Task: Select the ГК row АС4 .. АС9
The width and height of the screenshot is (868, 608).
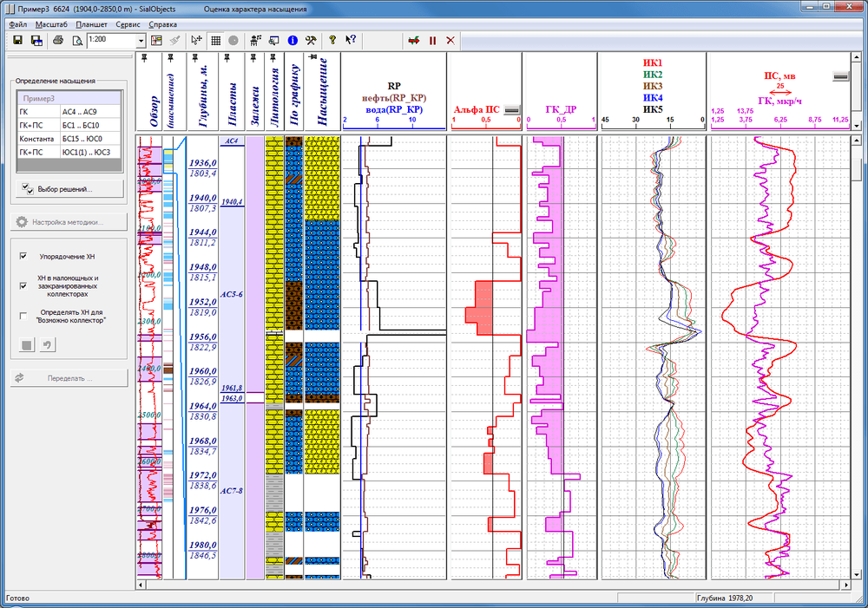Action: coord(69,112)
